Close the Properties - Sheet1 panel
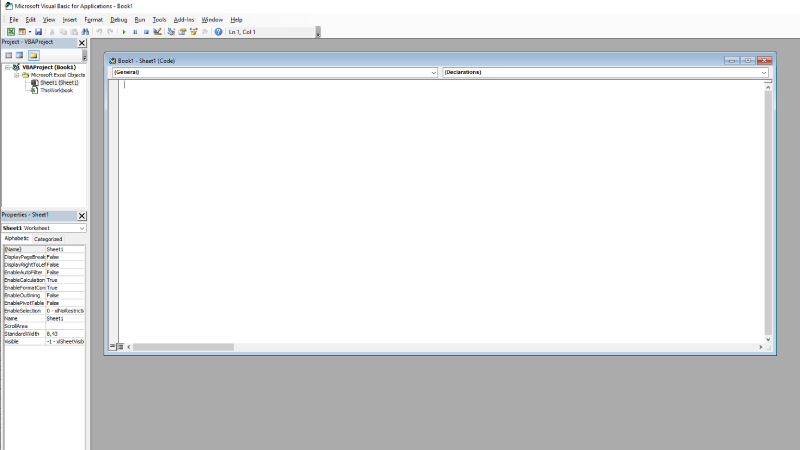Image resolution: width=800 pixels, height=450 pixels. (82, 216)
